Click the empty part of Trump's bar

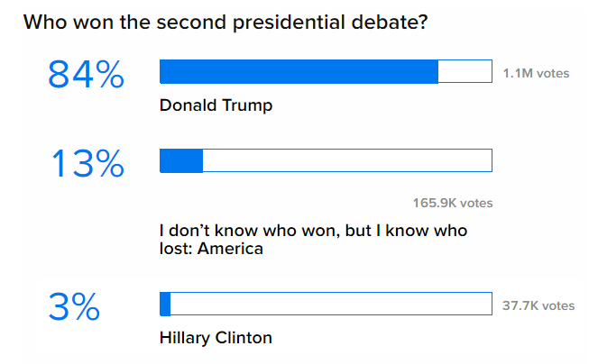click(465, 71)
